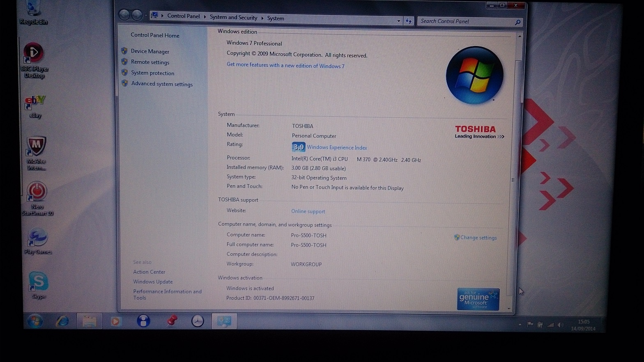Click the red pushpin taskbar icon
The height and width of the screenshot is (362, 644).
click(x=172, y=321)
